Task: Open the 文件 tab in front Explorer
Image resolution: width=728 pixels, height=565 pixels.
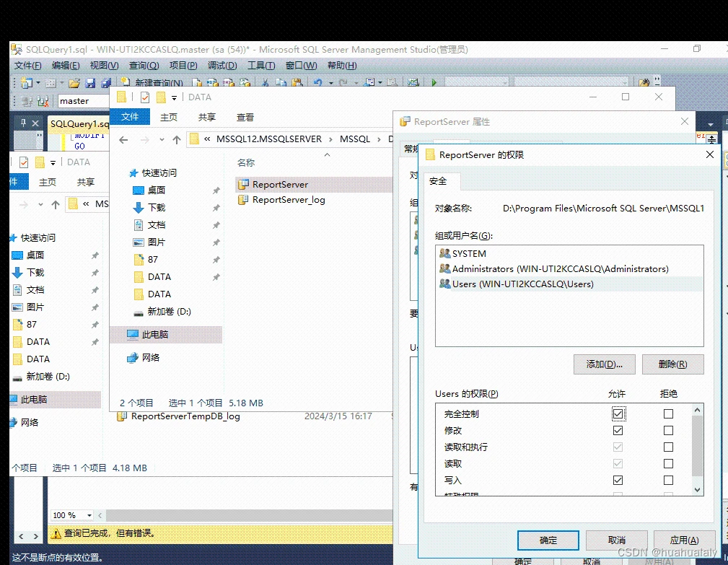Action: pyautogui.click(x=130, y=116)
